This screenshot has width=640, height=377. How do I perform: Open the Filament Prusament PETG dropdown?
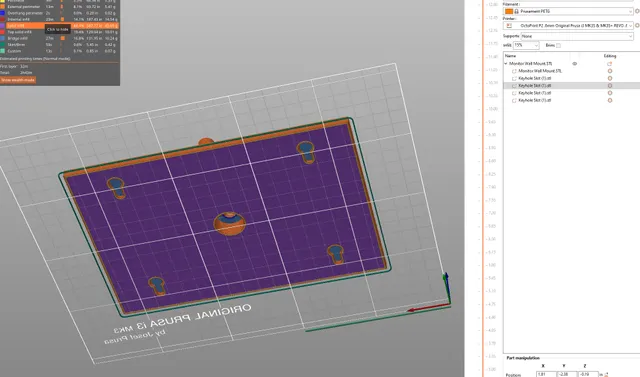(569, 11)
